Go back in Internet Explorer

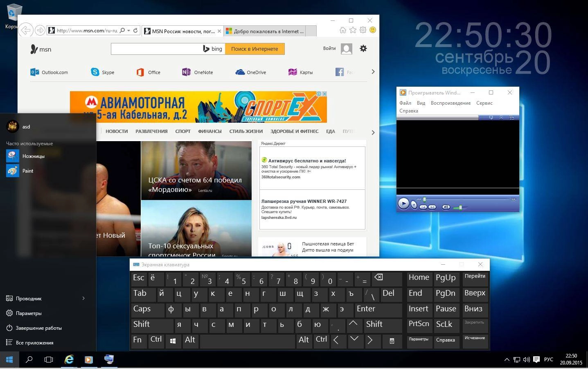(25, 30)
